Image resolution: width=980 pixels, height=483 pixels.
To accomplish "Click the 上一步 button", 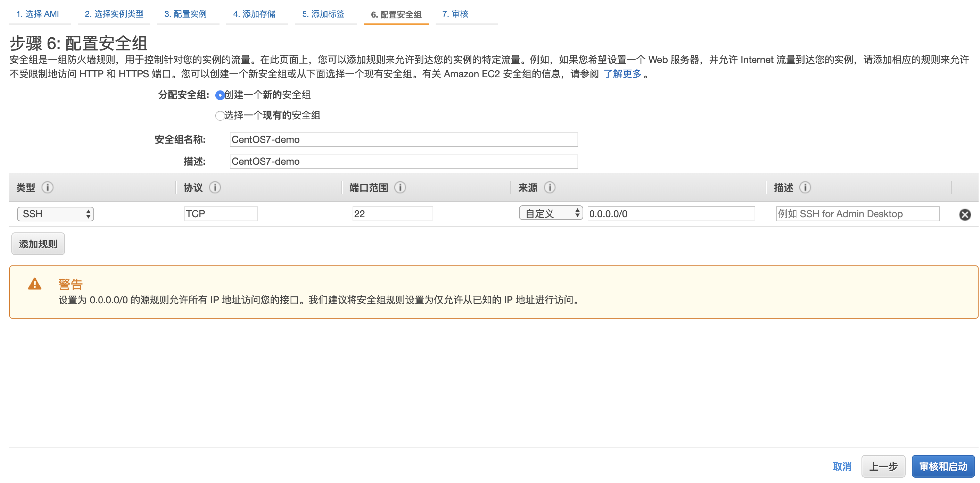I will click(x=884, y=466).
